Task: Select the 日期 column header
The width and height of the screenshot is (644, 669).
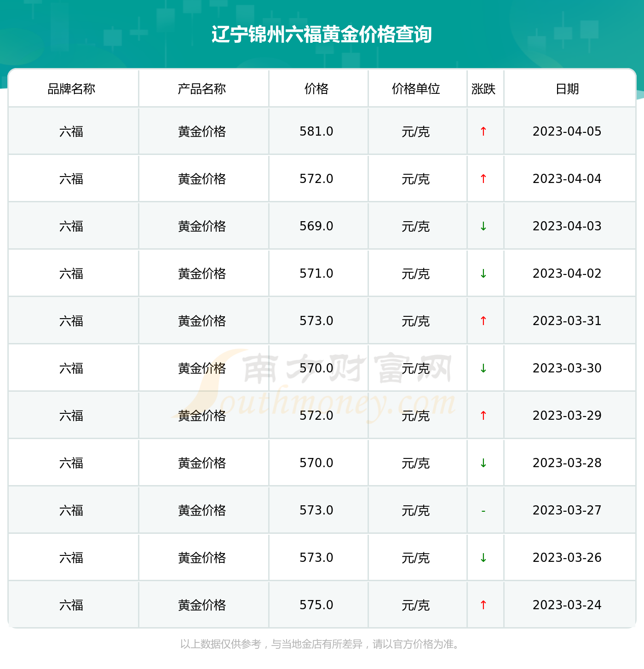Action: [x=567, y=89]
